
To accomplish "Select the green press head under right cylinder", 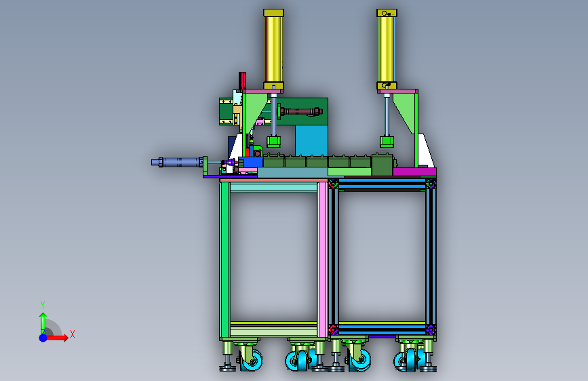I will point(387,142).
